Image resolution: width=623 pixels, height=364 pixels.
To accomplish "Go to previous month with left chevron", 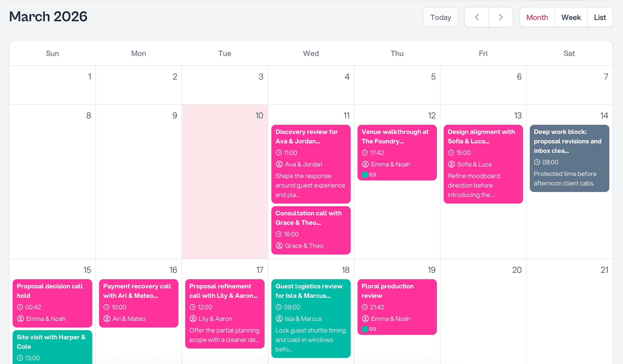I will coord(476,17).
